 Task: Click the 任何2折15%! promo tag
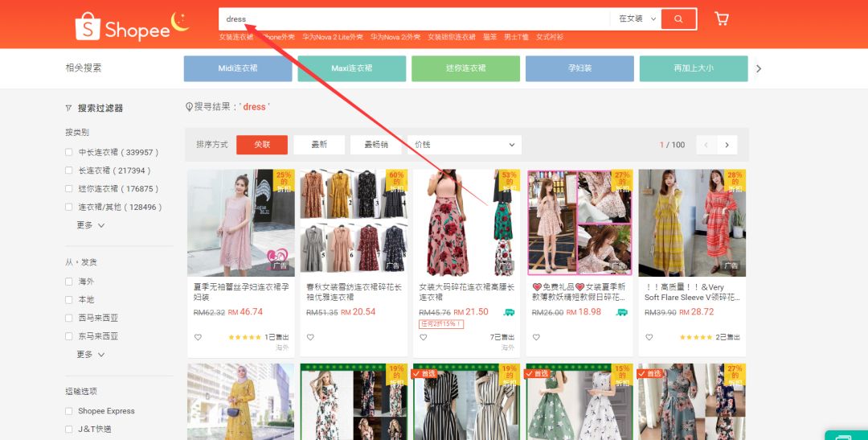point(441,324)
